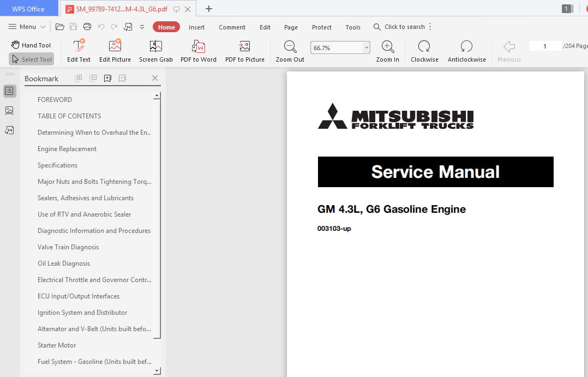
Task: Click the WPS Office home tab
Action: [28, 9]
